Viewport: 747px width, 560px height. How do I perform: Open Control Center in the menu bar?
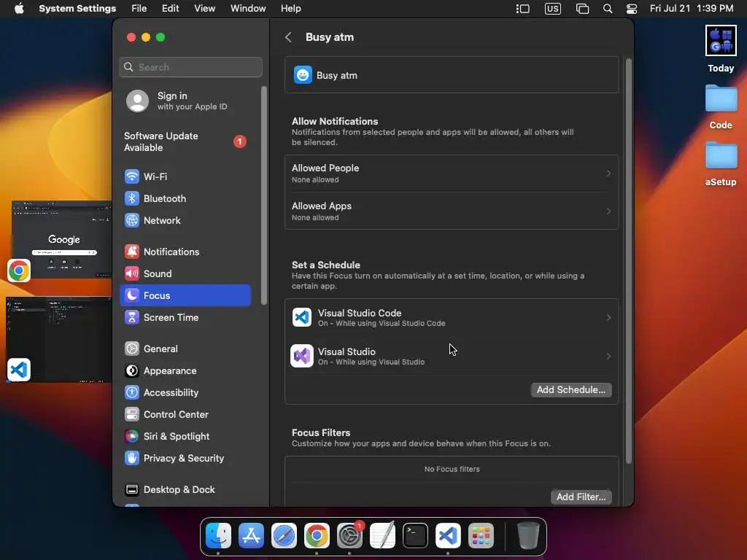pyautogui.click(x=632, y=9)
